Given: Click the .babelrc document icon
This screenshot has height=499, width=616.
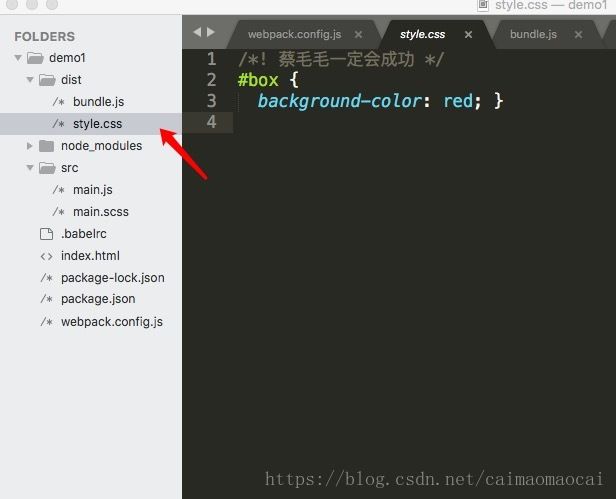Looking at the screenshot, I should (x=46, y=234).
